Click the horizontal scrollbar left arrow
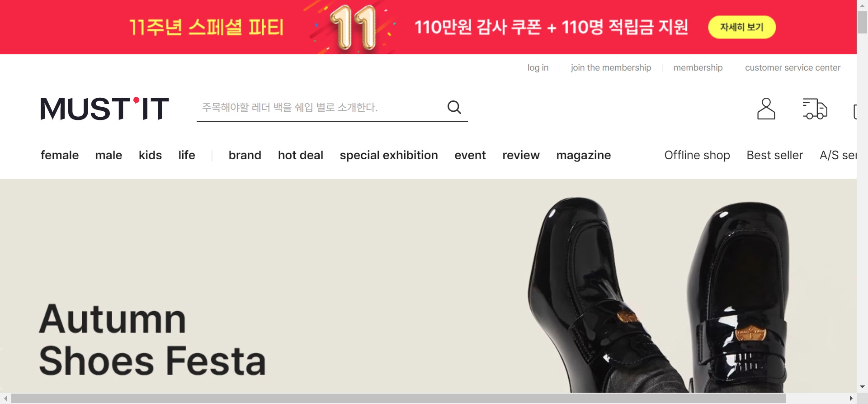The width and height of the screenshot is (868, 404). point(5,399)
